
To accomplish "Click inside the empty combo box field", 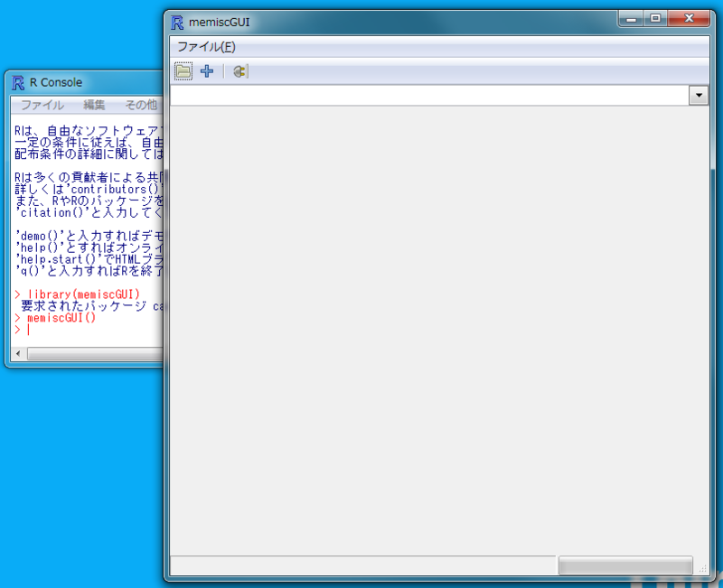I will (x=429, y=96).
